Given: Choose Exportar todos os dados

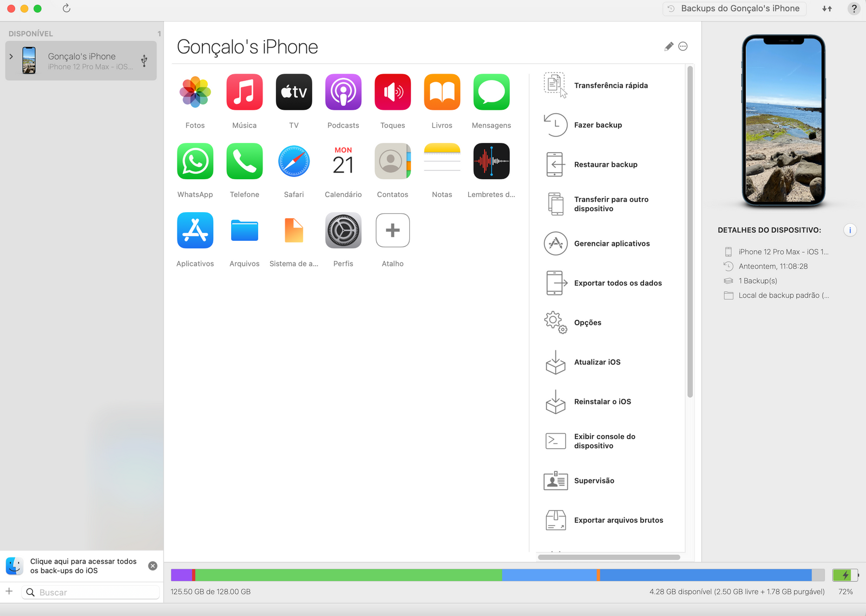Looking at the screenshot, I should point(603,283).
